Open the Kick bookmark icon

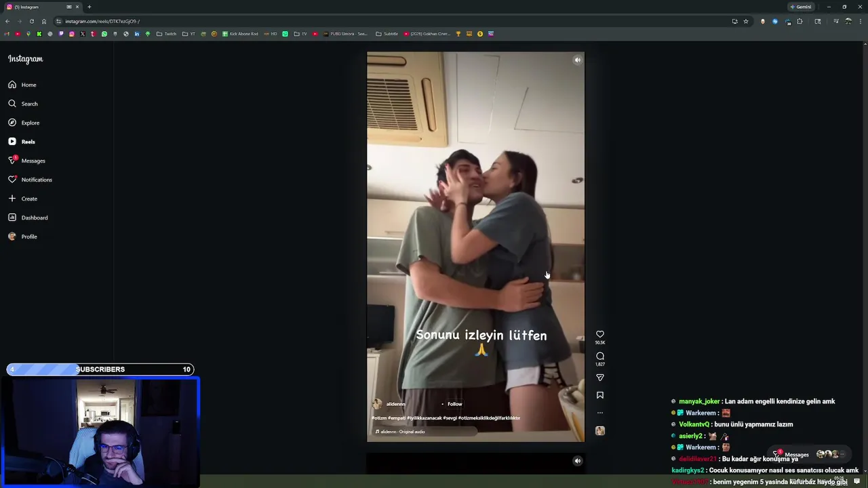[39, 34]
